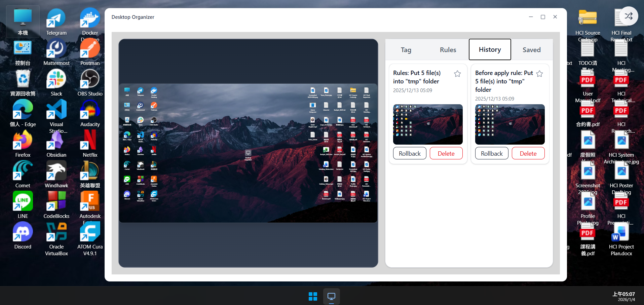Click the Telegram desktop icon
The width and height of the screenshot is (644, 305).
point(56,21)
